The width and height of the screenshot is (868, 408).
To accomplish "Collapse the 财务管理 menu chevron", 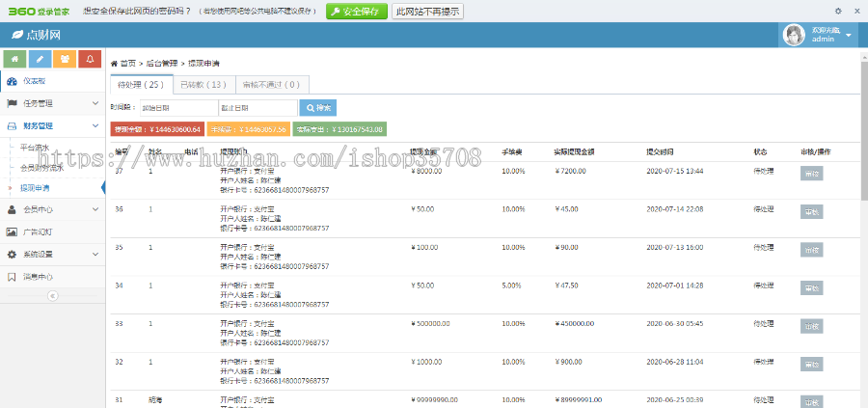I will (95, 126).
